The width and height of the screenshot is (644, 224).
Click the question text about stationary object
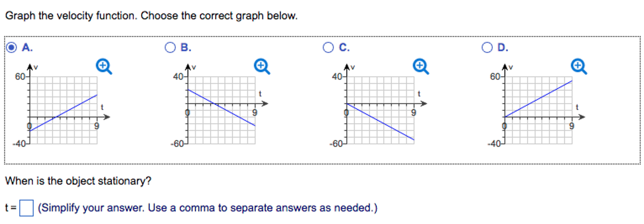pos(78,181)
